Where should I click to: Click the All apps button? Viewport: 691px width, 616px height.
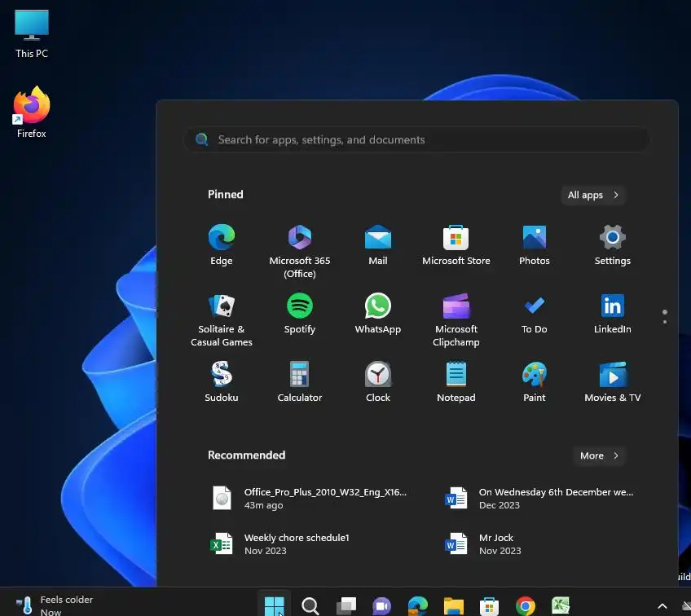point(593,195)
